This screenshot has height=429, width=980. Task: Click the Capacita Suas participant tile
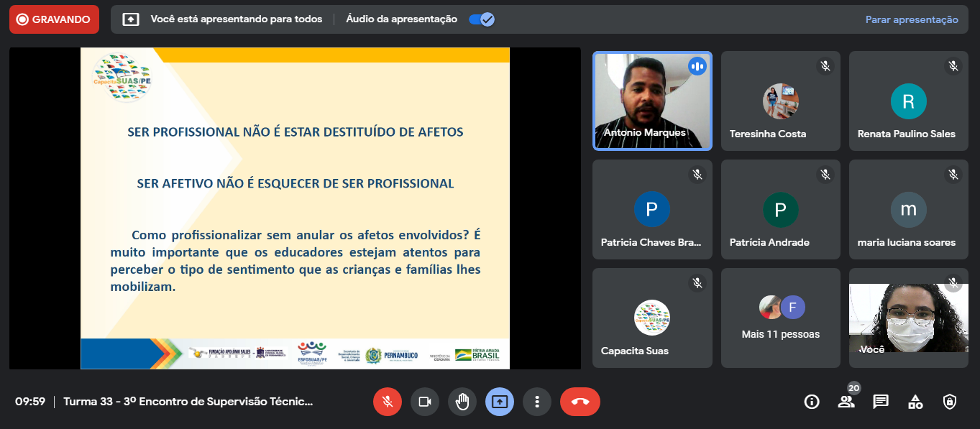[x=652, y=318]
